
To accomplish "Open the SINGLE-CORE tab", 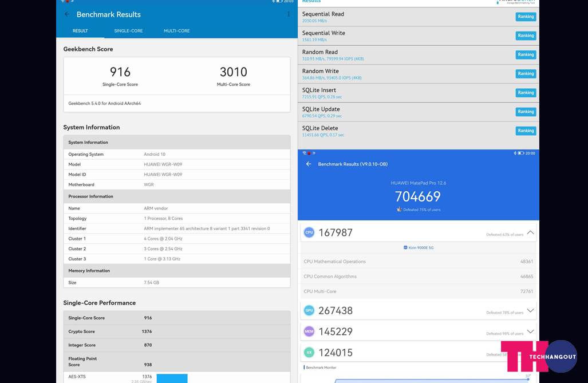I will (128, 31).
